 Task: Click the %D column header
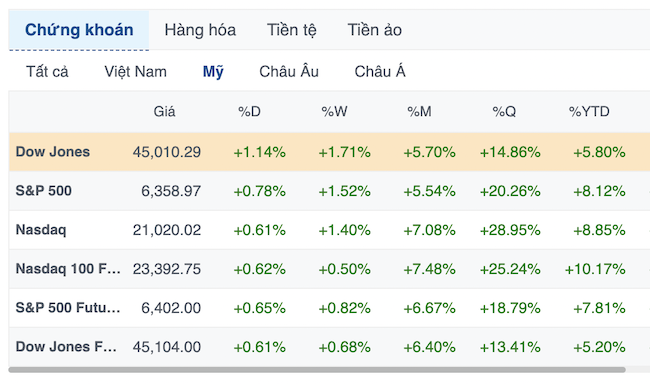249,112
